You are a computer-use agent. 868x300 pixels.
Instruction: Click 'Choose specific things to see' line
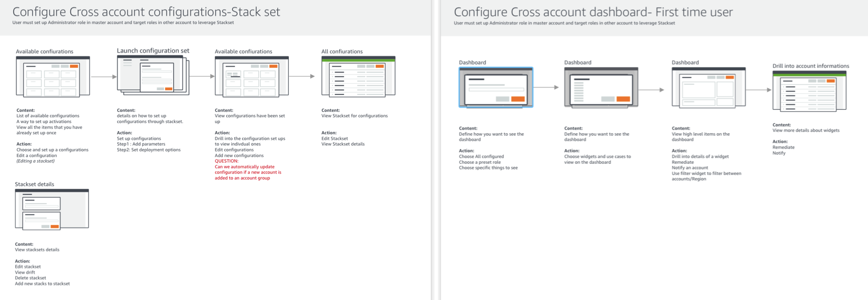[x=489, y=168]
